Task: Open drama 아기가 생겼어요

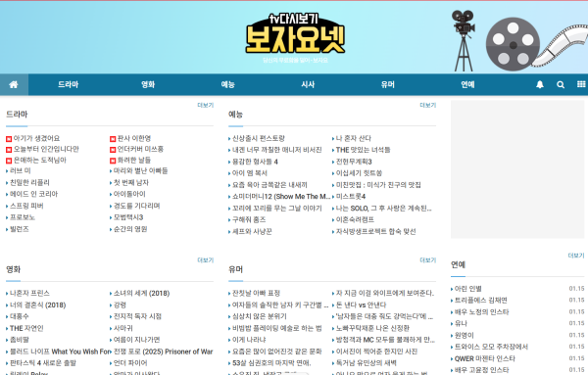Action: (36, 139)
